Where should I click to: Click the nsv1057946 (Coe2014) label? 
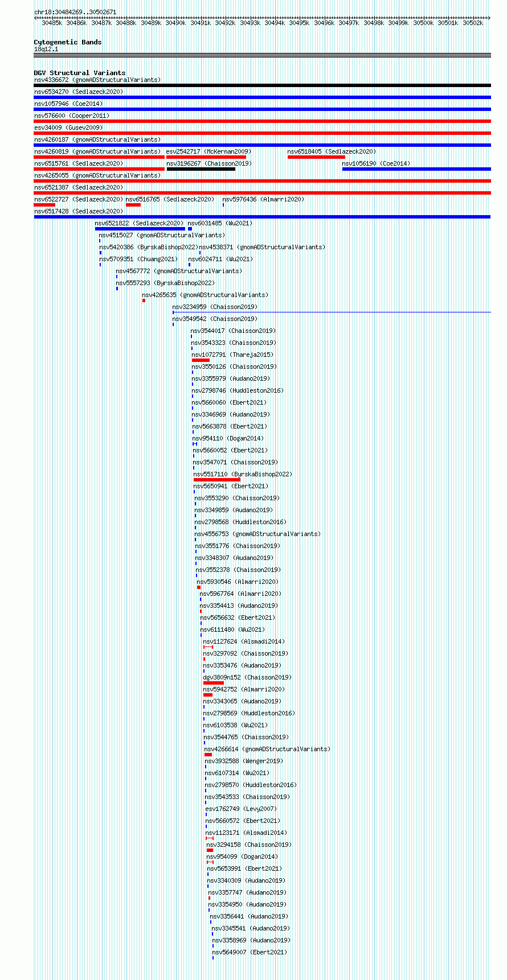[x=68, y=104]
